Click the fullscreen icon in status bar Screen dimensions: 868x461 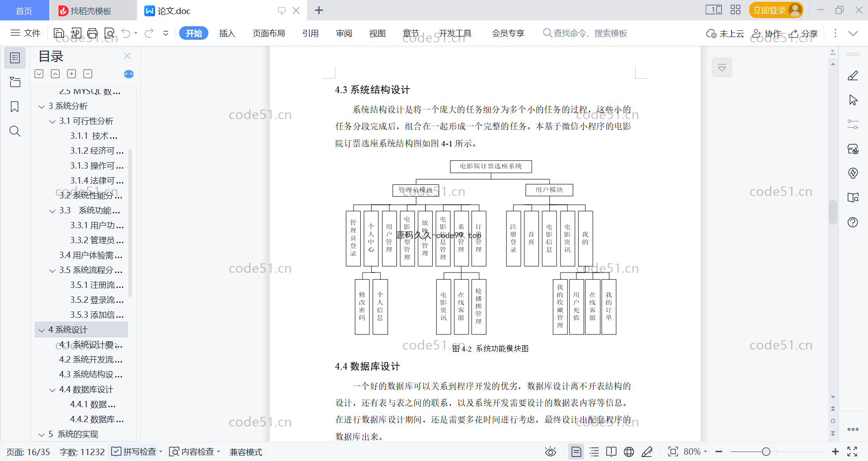(852, 452)
